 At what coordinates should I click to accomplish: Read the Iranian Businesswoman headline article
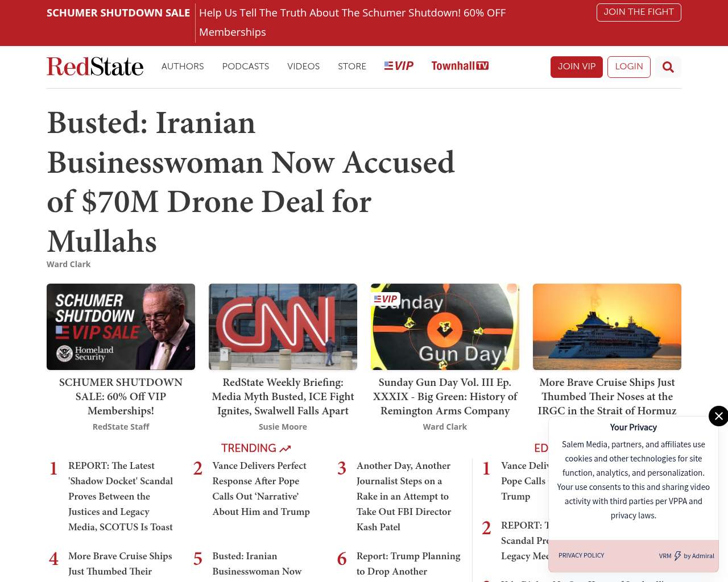[x=251, y=182]
